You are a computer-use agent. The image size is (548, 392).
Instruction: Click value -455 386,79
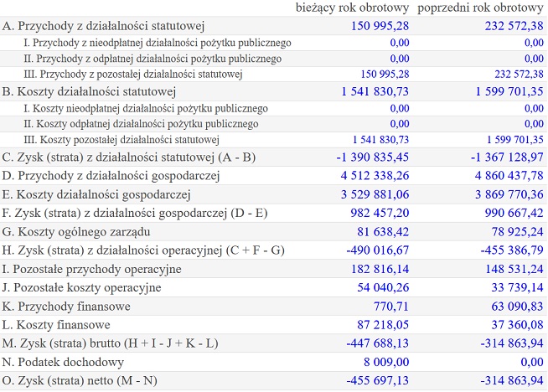[x=512, y=250]
